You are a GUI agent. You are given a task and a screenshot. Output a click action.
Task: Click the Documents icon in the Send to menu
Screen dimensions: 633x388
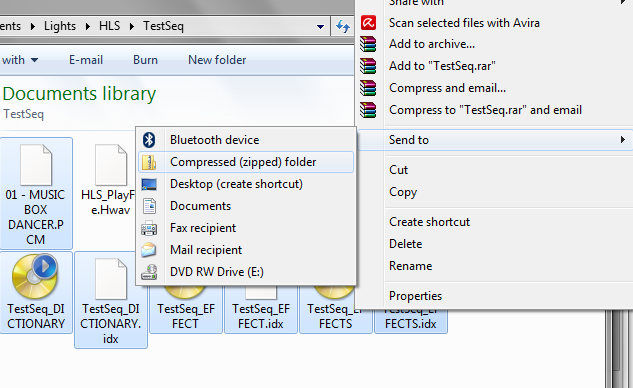149,206
